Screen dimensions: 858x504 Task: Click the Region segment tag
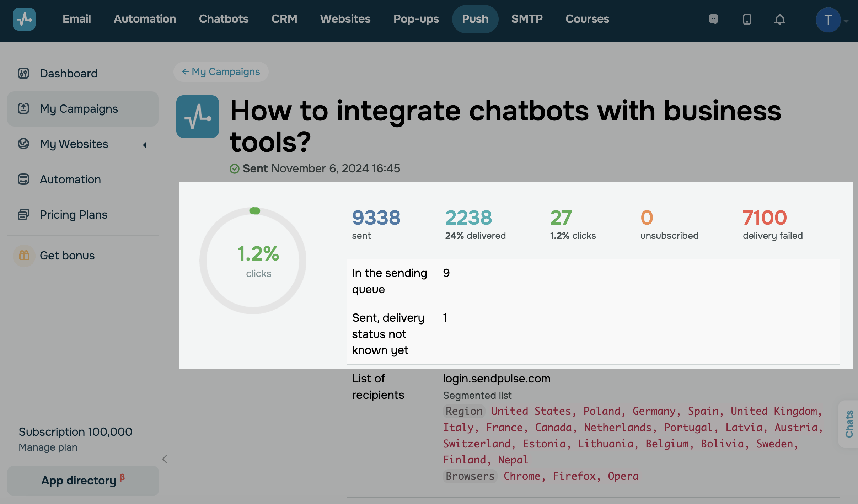click(x=464, y=411)
